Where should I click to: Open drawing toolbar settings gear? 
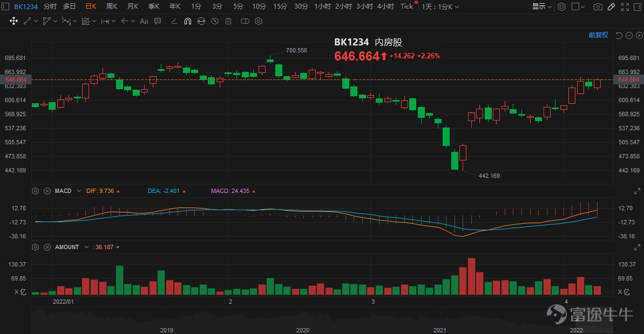259,21
